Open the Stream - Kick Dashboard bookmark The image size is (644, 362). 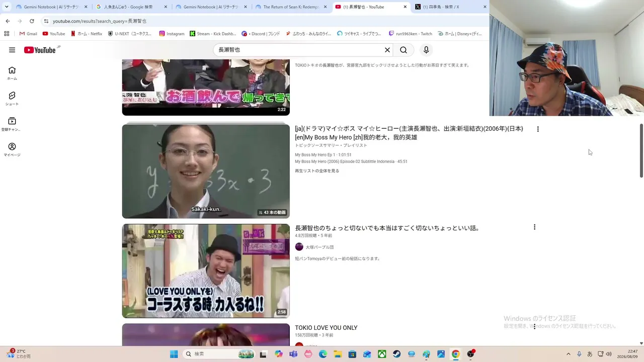tap(213, 34)
